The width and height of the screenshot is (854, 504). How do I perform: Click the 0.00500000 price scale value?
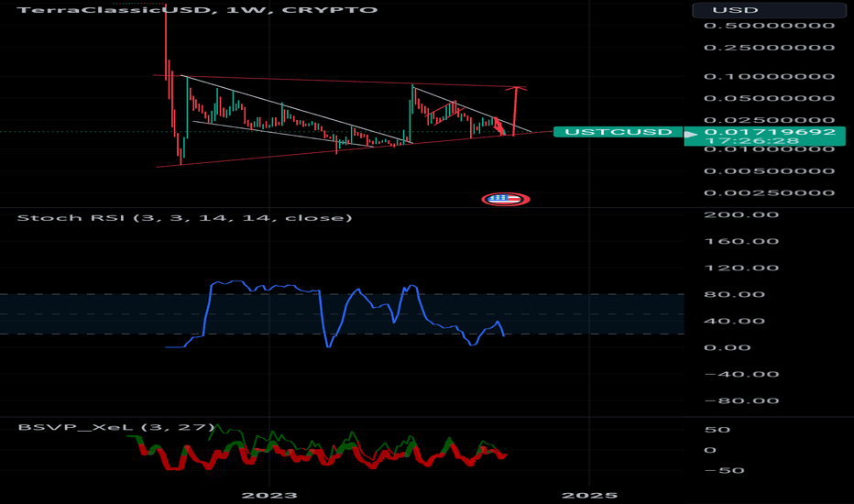(x=770, y=171)
